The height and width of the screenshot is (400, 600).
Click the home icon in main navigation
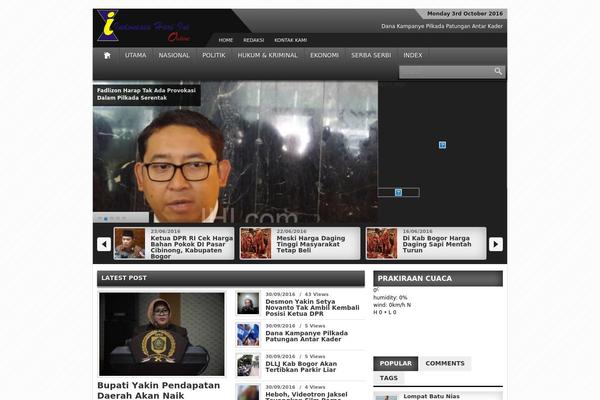pyautogui.click(x=107, y=55)
